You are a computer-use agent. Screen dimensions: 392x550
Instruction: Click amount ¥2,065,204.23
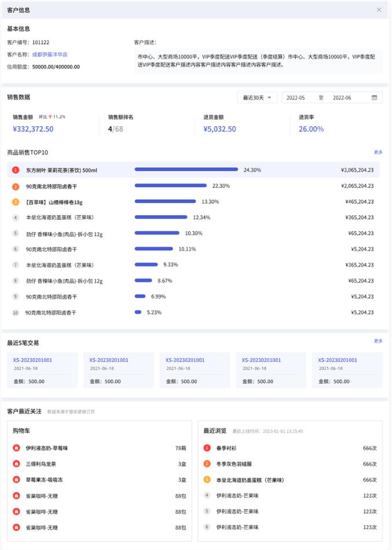click(357, 186)
